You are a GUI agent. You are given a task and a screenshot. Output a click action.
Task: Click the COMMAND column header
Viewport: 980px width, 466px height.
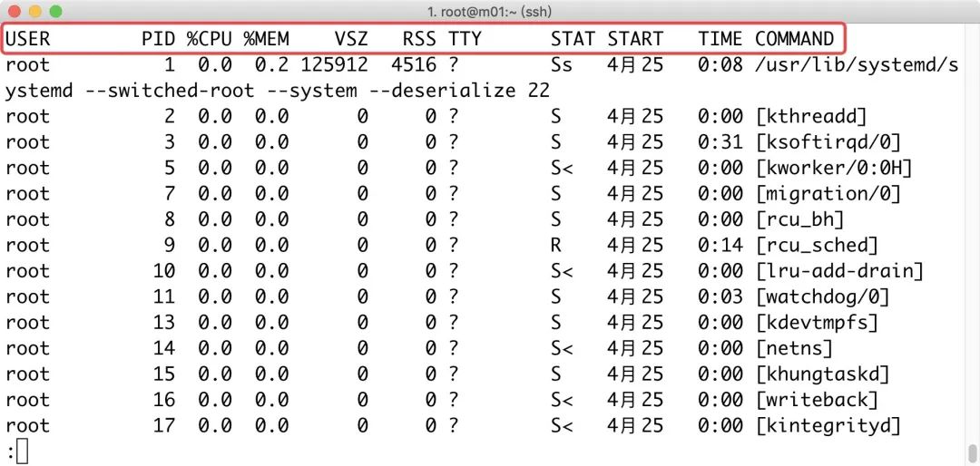pos(794,39)
